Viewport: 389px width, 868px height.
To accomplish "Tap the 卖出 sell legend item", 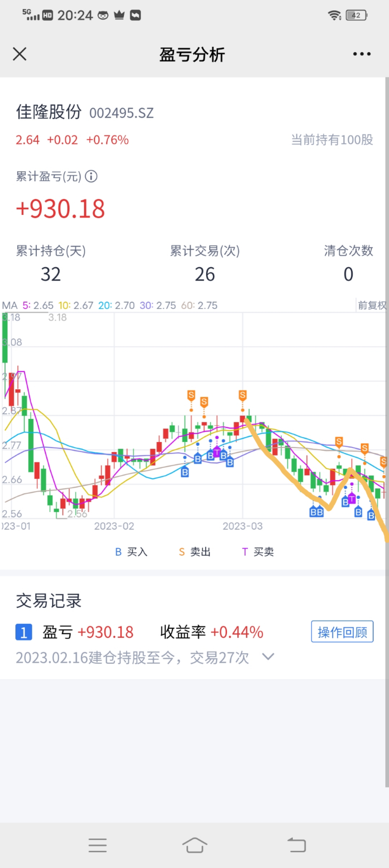I will click(194, 552).
